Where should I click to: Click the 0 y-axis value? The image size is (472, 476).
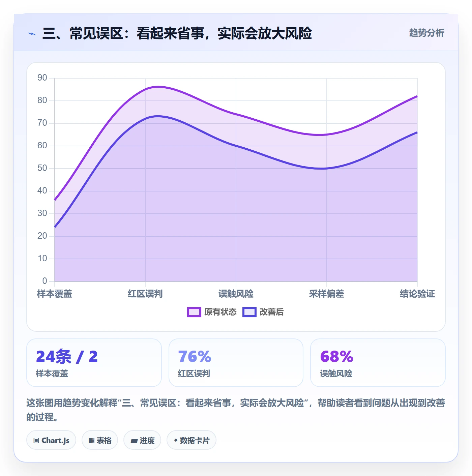pyautogui.click(x=45, y=281)
